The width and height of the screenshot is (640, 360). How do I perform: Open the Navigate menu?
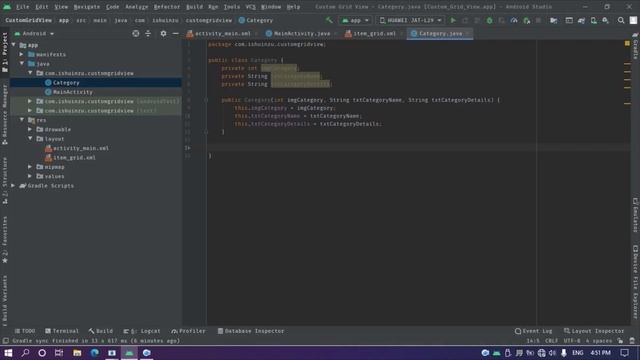(87, 7)
